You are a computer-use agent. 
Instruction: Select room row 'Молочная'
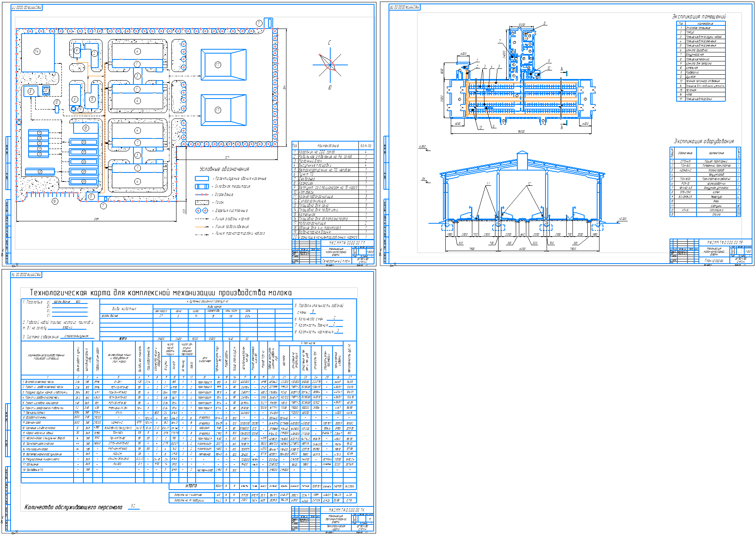[701, 90]
